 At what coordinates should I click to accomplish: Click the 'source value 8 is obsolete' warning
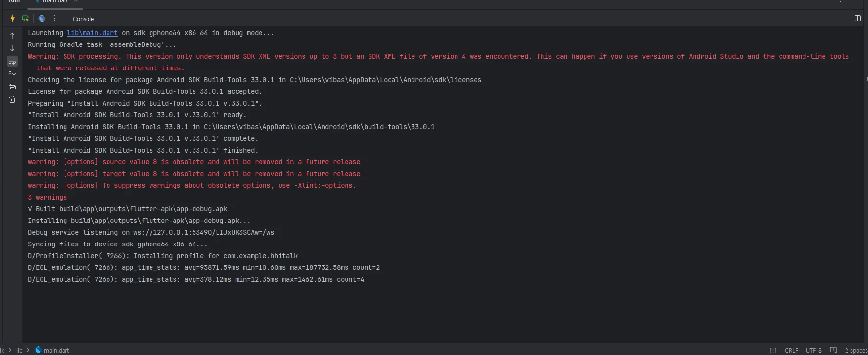(194, 162)
